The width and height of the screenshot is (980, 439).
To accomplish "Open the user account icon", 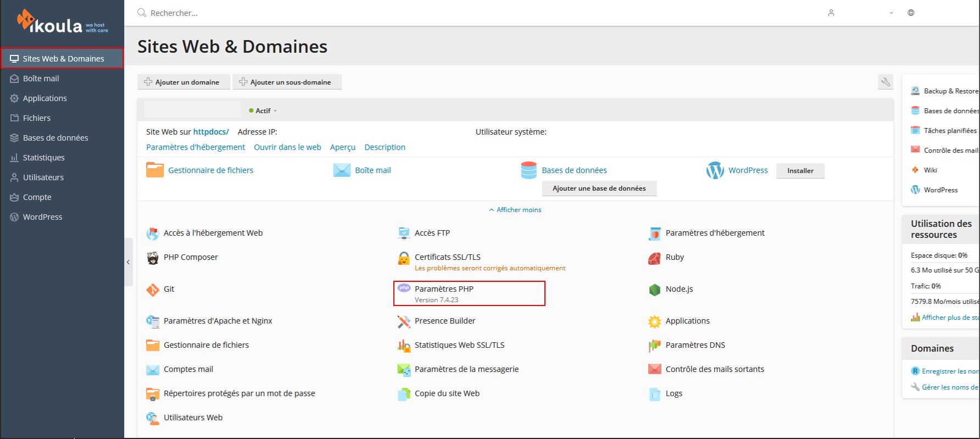I will tap(831, 13).
